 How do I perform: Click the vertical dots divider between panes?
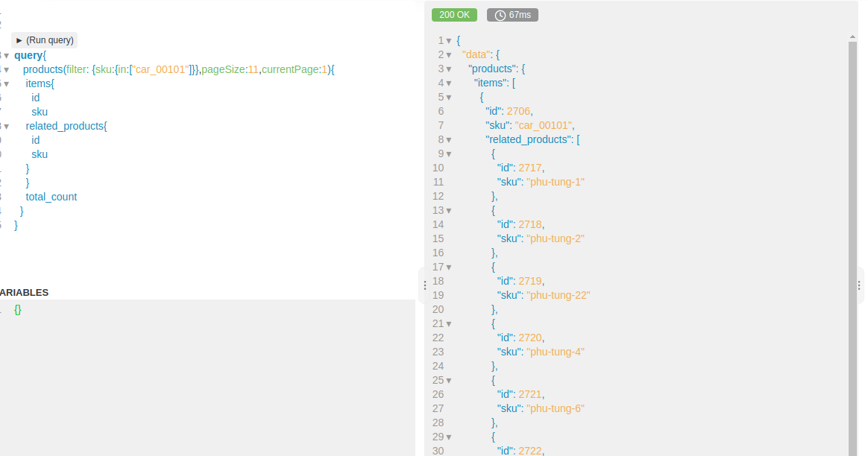click(425, 285)
